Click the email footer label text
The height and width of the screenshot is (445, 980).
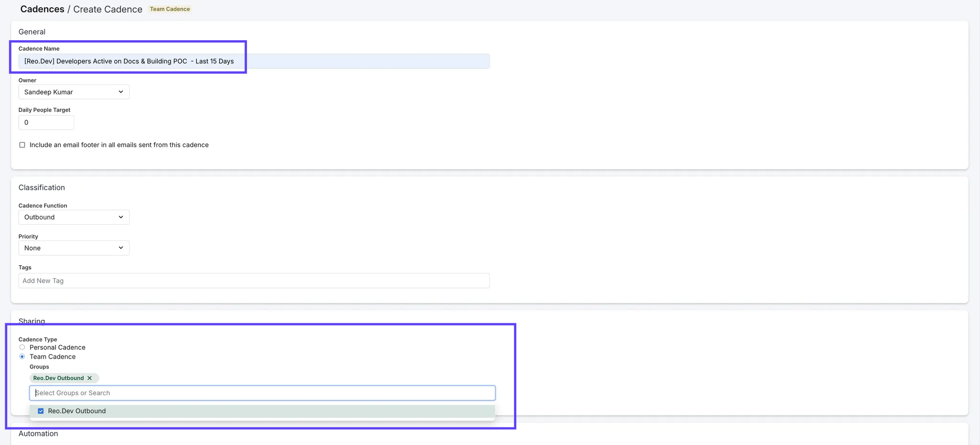(119, 145)
